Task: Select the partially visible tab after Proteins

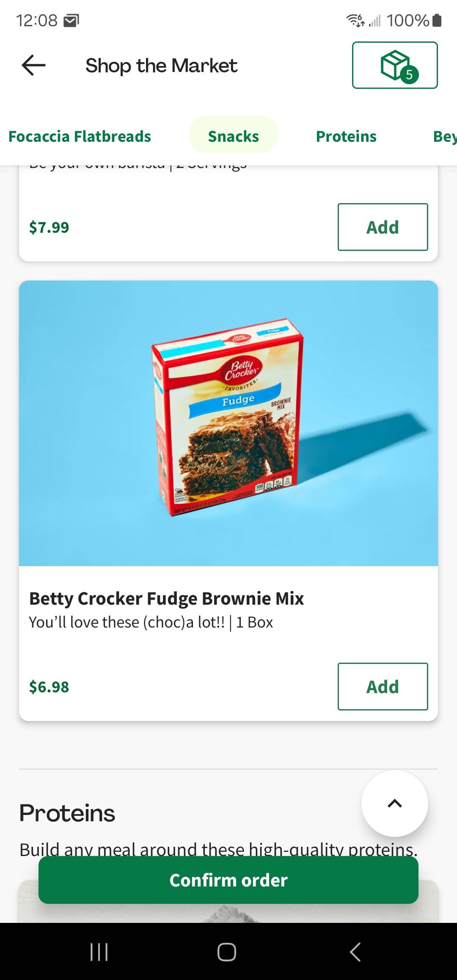Action: click(x=444, y=136)
